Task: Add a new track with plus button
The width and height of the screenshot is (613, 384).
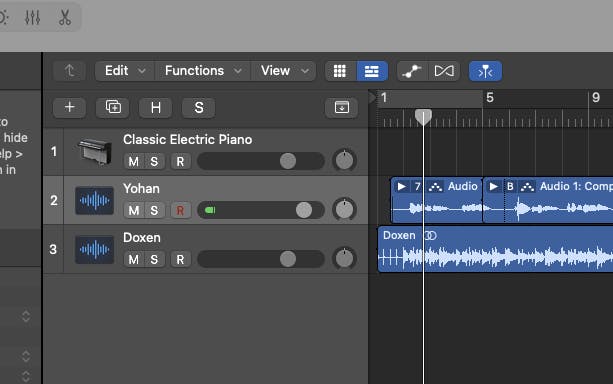Action: pos(70,108)
